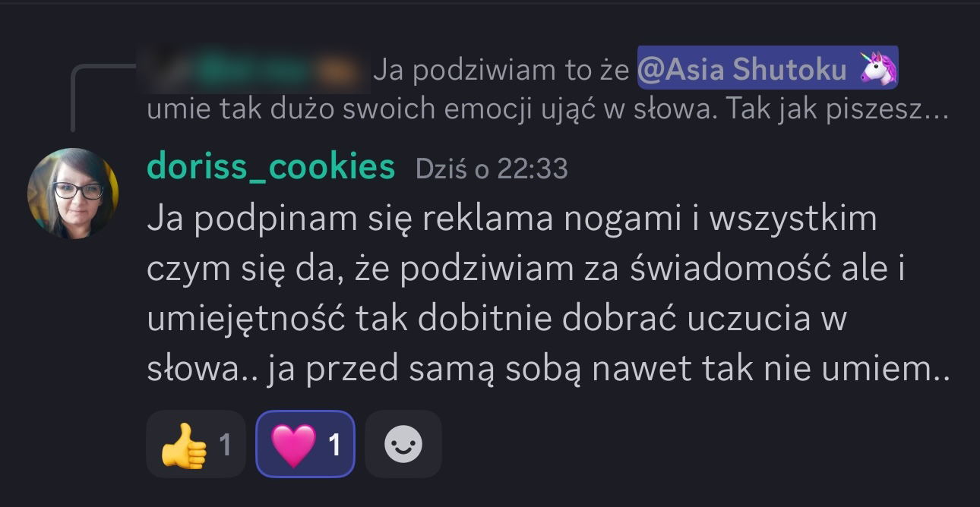Open doriss_cookies profile via avatar

[73, 194]
